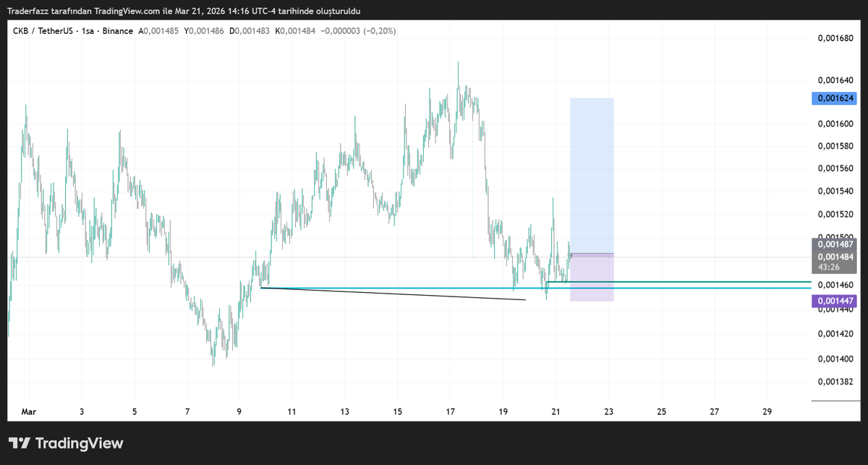Image resolution: width=868 pixels, height=465 pixels.
Task: Click the 0,001460 price axis label
Action: [x=835, y=286]
